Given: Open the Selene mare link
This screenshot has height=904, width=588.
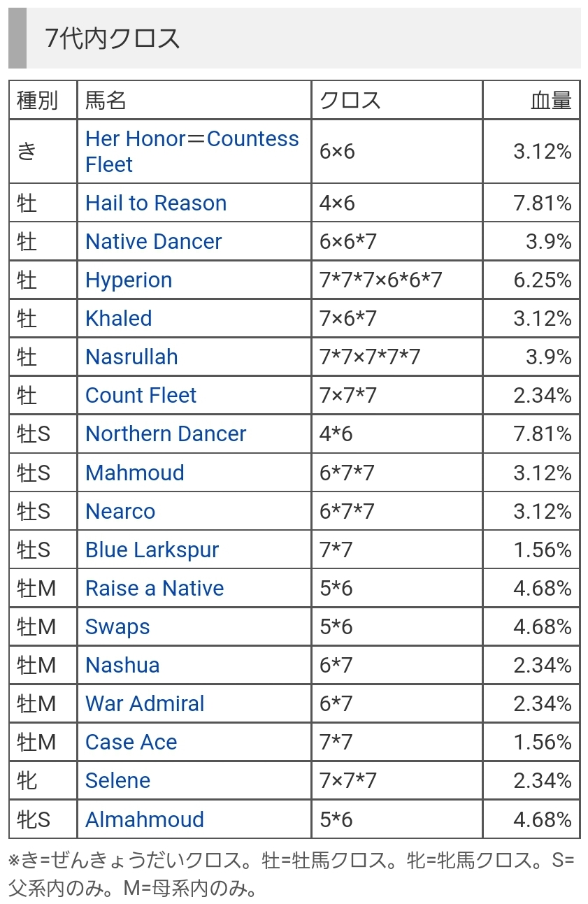Looking at the screenshot, I should coord(117,781).
